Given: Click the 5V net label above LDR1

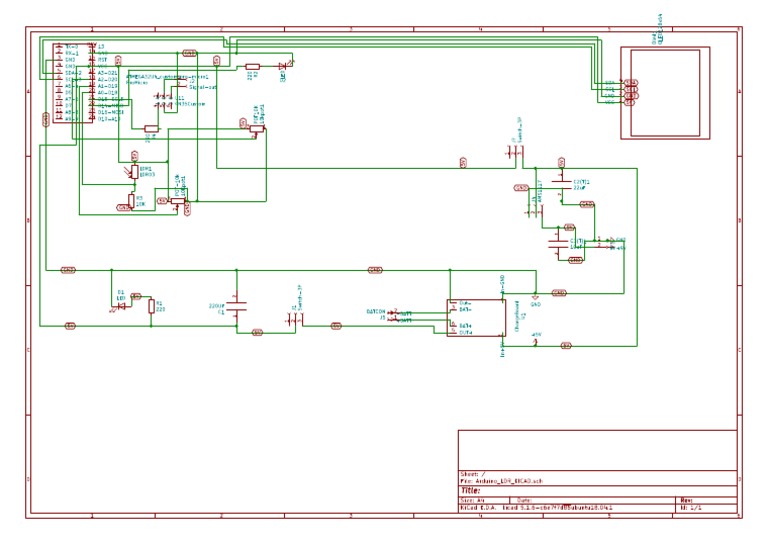Looking at the screenshot, I should 135,156.
